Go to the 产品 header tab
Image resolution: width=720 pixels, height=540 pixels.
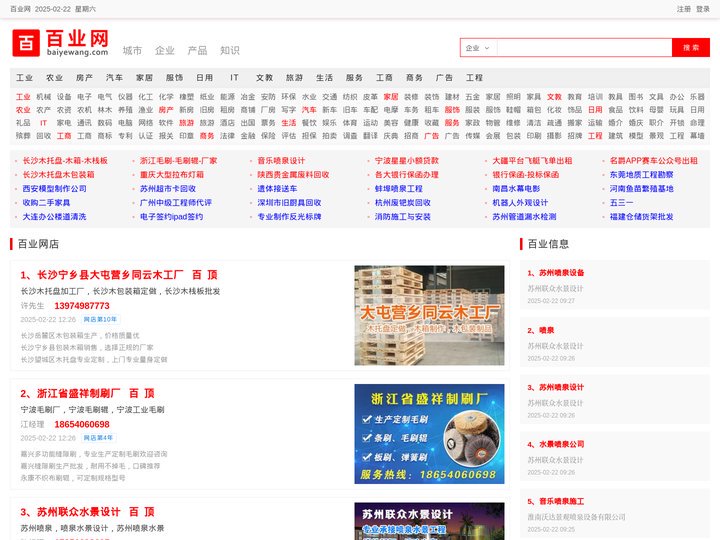[x=197, y=51]
